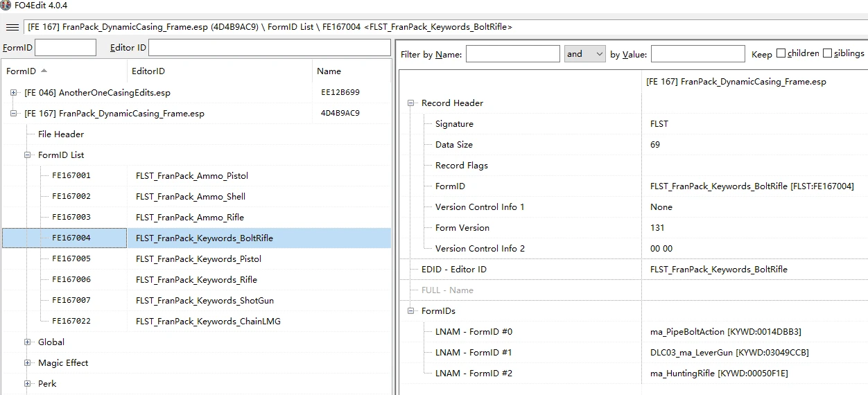Select the File Header tree item
868x395 pixels.
pyautogui.click(x=61, y=134)
